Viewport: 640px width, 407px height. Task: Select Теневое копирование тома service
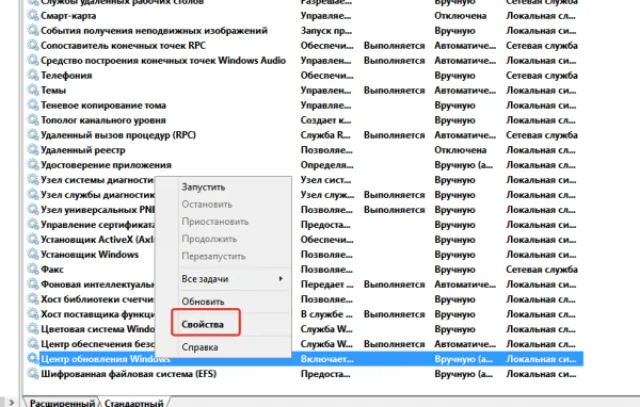[x=103, y=105]
